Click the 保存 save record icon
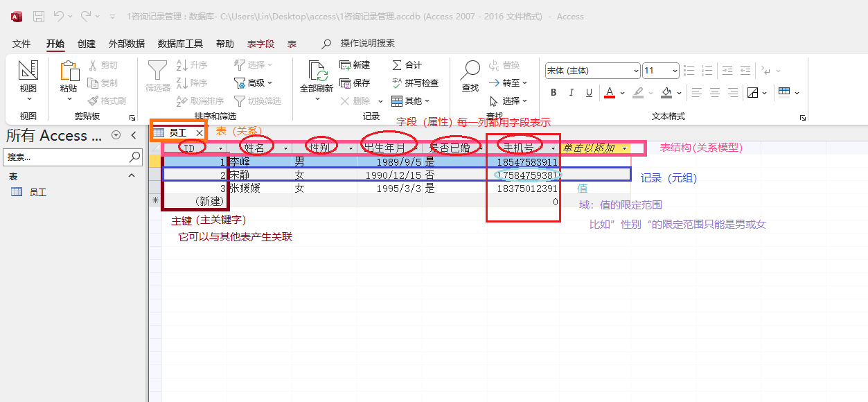 pyautogui.click(x=346, y=82)
